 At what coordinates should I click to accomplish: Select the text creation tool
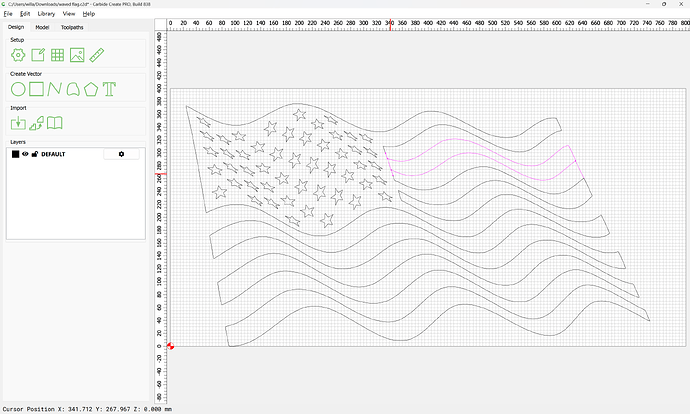(x=110, y=89)
